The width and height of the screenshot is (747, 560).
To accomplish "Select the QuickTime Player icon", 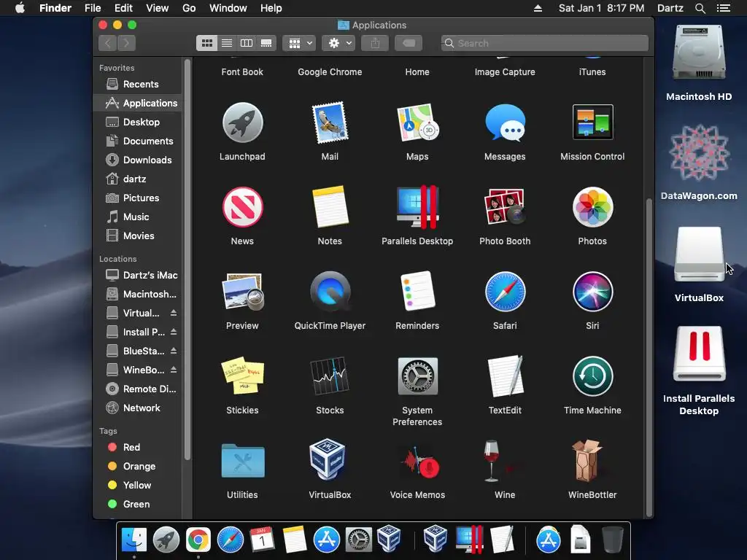I will tap(330, 292).
